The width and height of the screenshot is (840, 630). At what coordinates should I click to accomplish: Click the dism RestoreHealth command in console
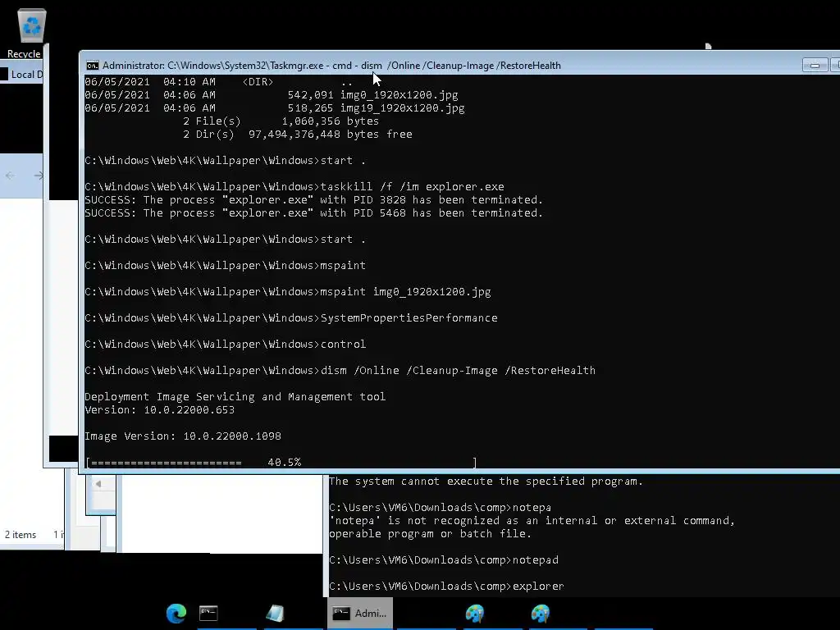click(458, 371)
